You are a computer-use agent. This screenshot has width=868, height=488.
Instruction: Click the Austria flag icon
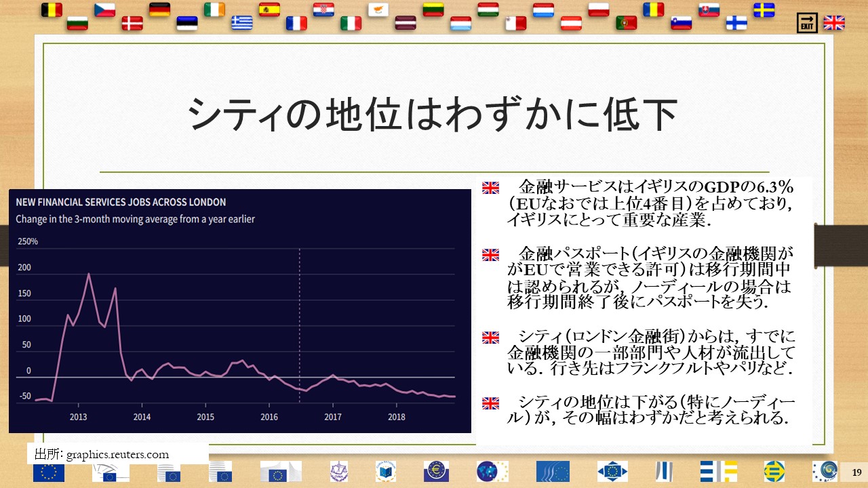tap(571, 24)
